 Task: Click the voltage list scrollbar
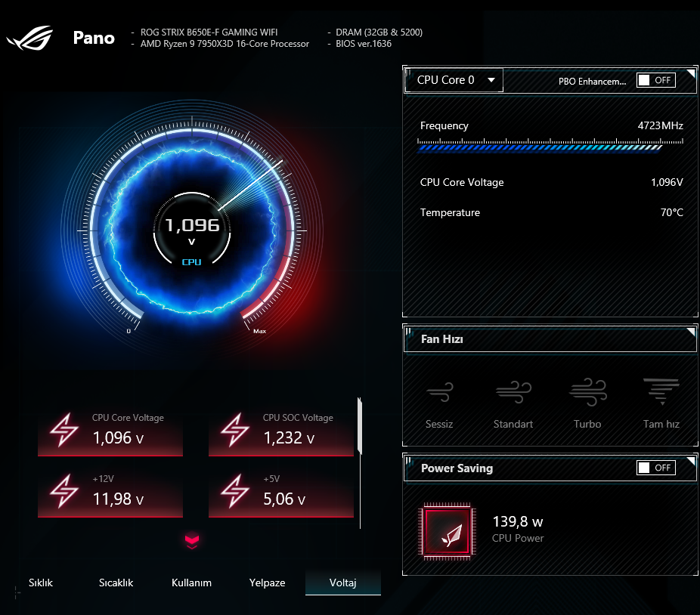[360, 426]
